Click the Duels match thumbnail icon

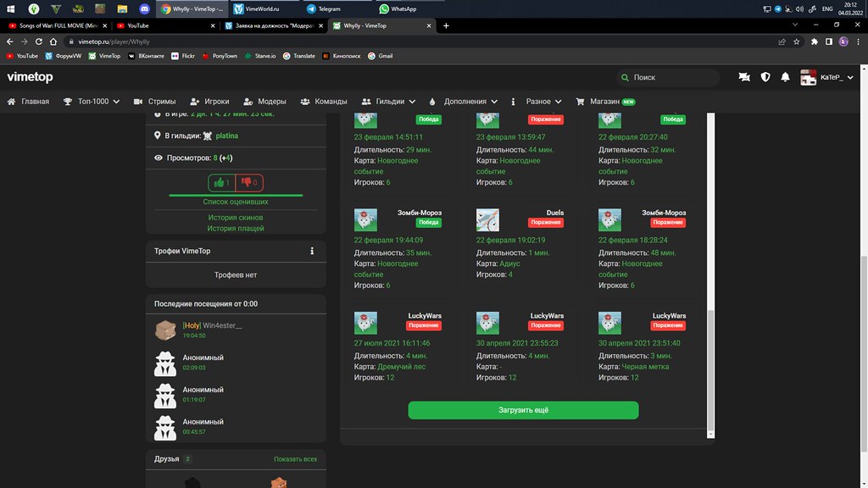(x=487, y=220)
